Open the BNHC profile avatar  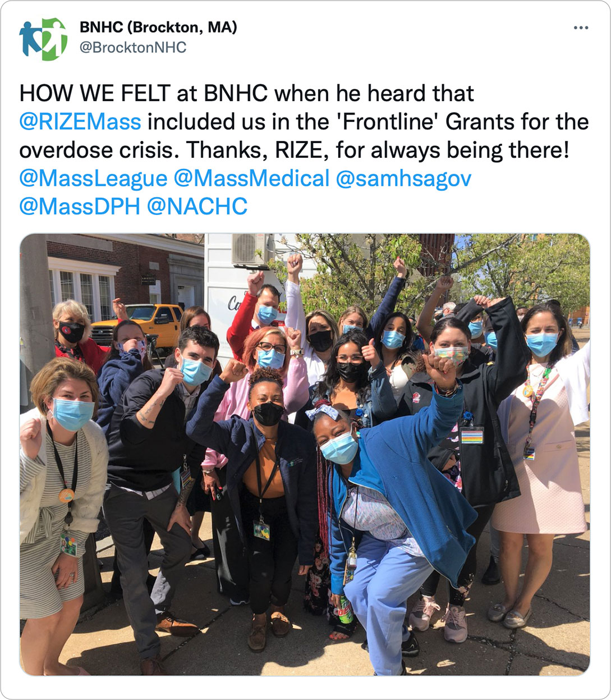tap(43, 39)
